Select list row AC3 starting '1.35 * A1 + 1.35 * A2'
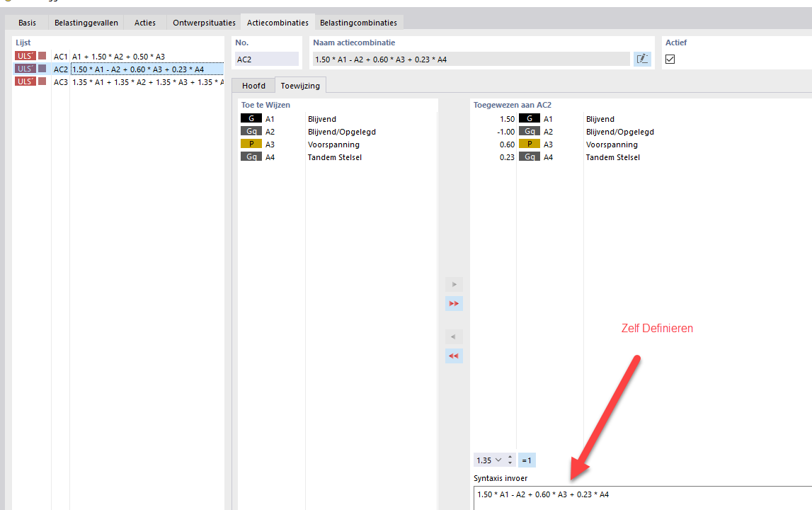The width and height of the screenshot is (812, 510). (x=119, y=82)
